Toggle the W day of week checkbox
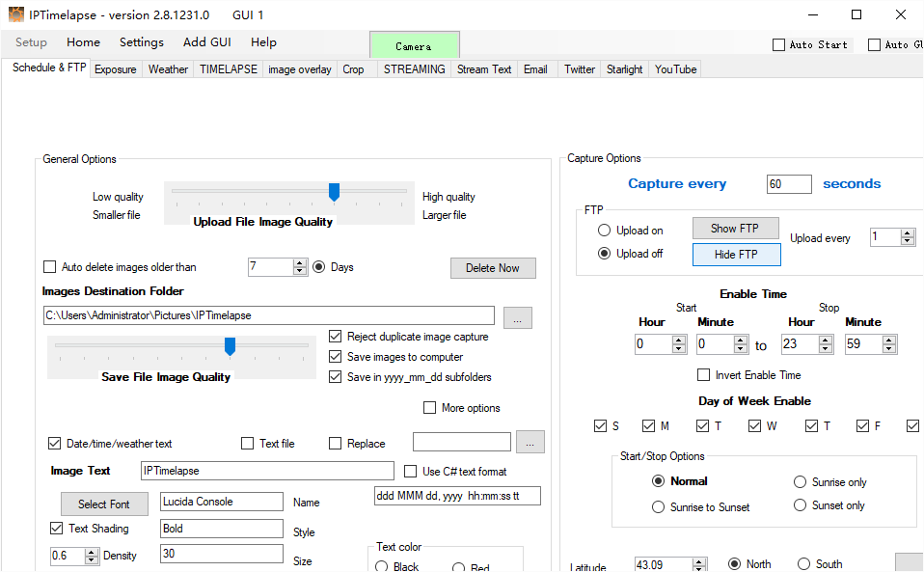924x572 pixels. click(x=755, y=426)
